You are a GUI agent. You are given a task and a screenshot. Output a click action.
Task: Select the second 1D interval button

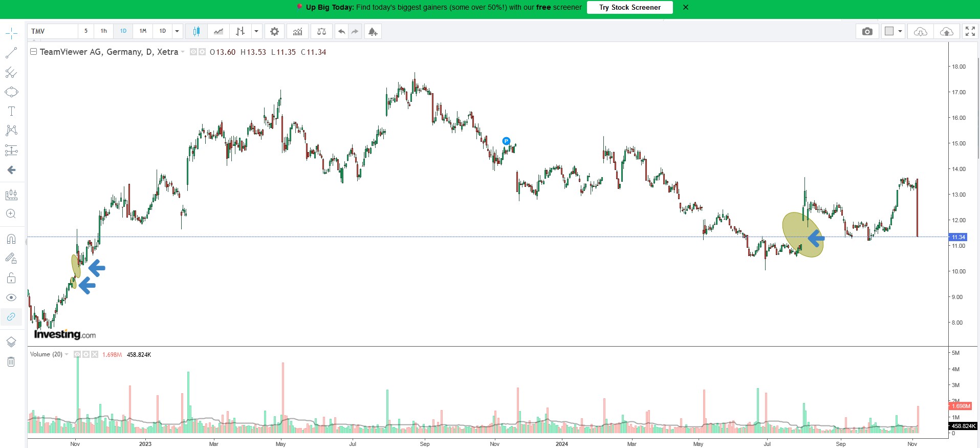pos(163,31)
